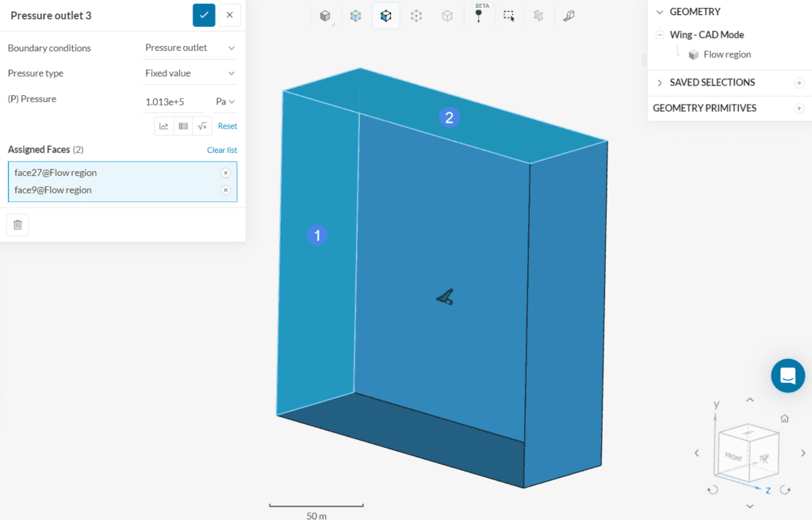Image resolution: width=812 pixels, height=520 pixels.
Task: Open the Boundary conditions type dropdown
Action: (x=190, y=48)
